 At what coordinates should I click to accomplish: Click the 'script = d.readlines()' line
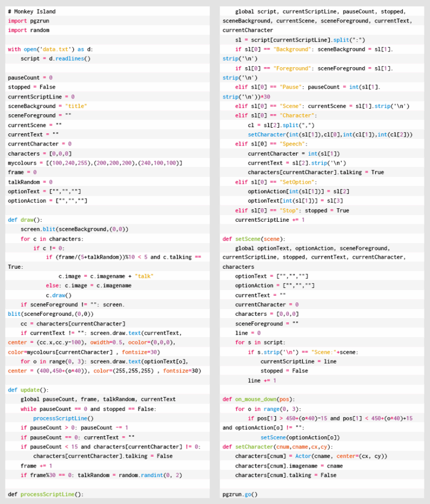(55, 58)
